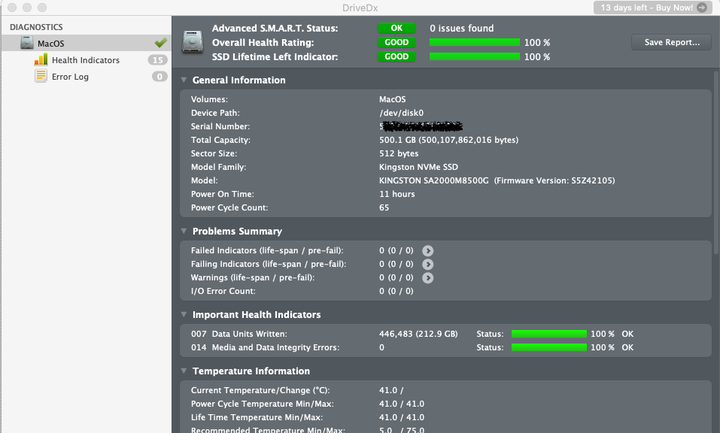Click the redacted Serial Number value
Viewport: 720px width, 433px height.
pyautogui.click(x=421, y=126)
